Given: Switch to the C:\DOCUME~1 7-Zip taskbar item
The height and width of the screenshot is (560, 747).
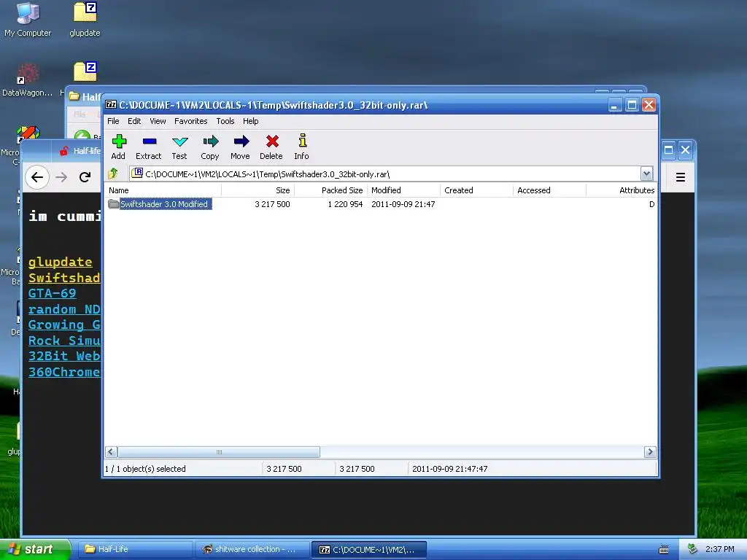Looking at the screenshot, I should click(x=368, y=549).
